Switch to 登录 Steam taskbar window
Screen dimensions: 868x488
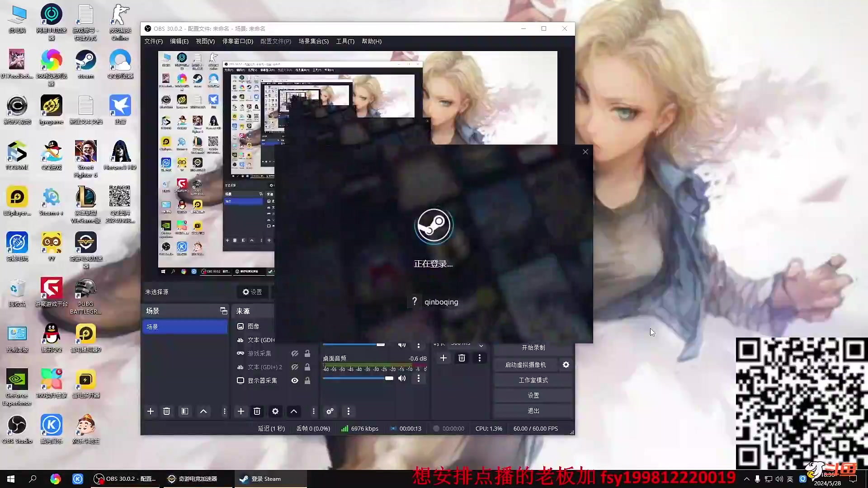[x=270, y=479]
